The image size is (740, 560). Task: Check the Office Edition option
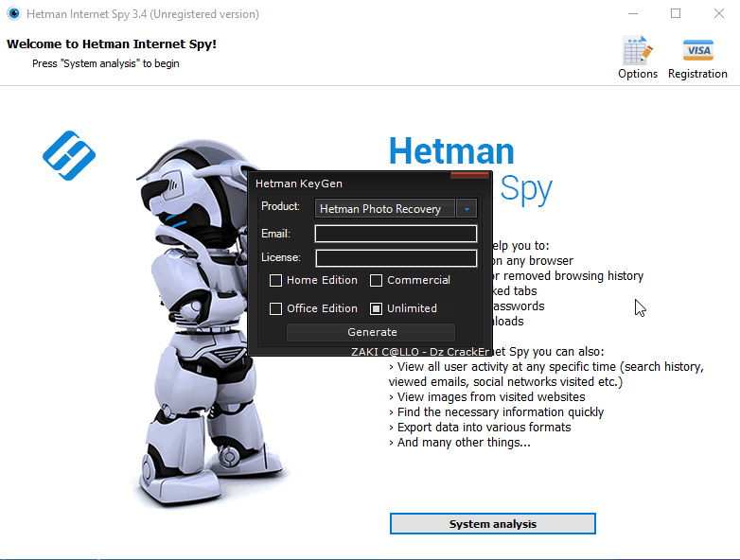[275, 308]
